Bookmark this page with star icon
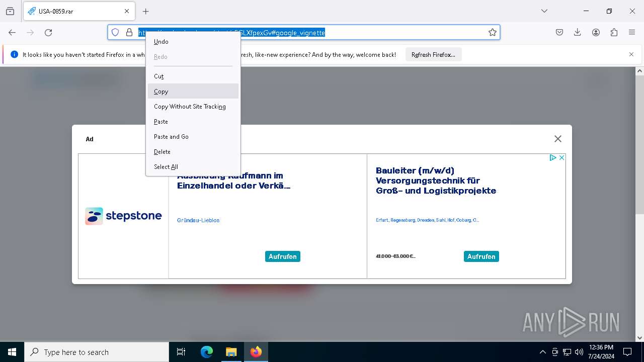644x362 pixels. [x=493, y=32]
